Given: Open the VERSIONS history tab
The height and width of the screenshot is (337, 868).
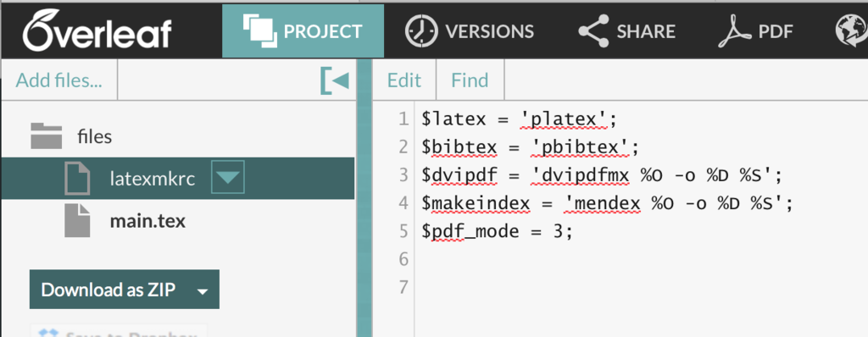Looking at the screenshot, I should [x=470, y=31].
